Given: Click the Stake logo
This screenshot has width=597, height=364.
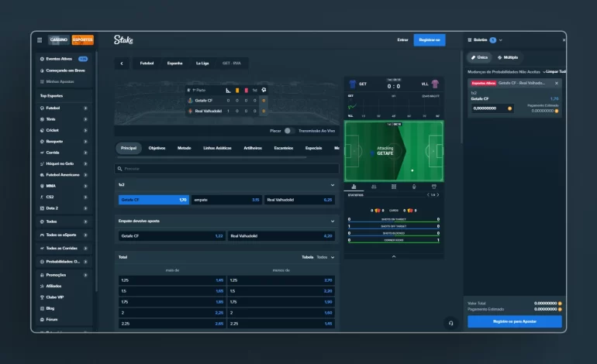Looking at the screenshot, I should [x=123, y=39].
